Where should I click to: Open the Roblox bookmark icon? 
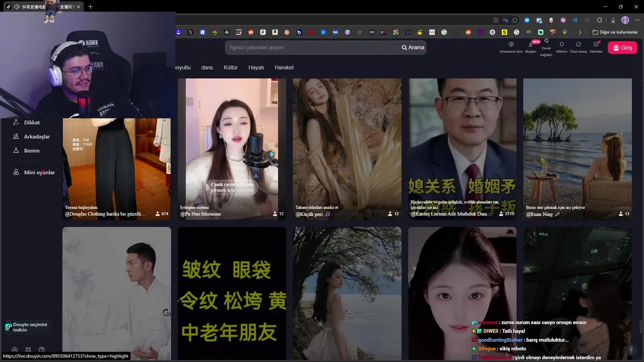point(202,32)
